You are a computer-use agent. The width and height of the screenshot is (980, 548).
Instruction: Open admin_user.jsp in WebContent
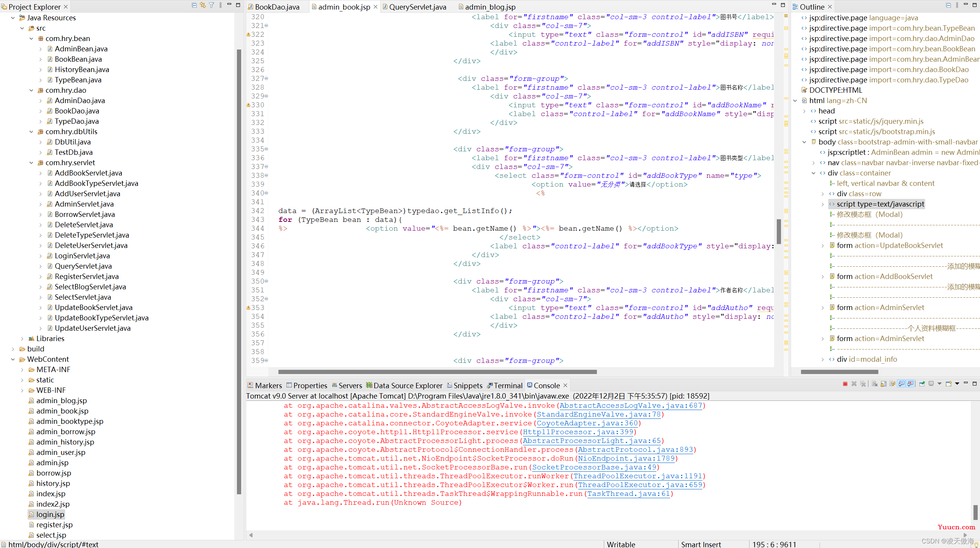(61, 452)
